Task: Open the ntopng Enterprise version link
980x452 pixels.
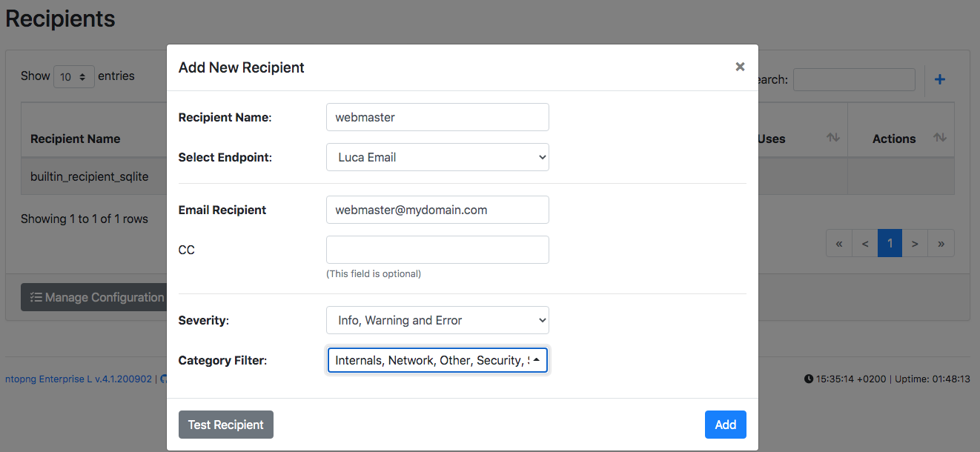Action: click(79, 379)
